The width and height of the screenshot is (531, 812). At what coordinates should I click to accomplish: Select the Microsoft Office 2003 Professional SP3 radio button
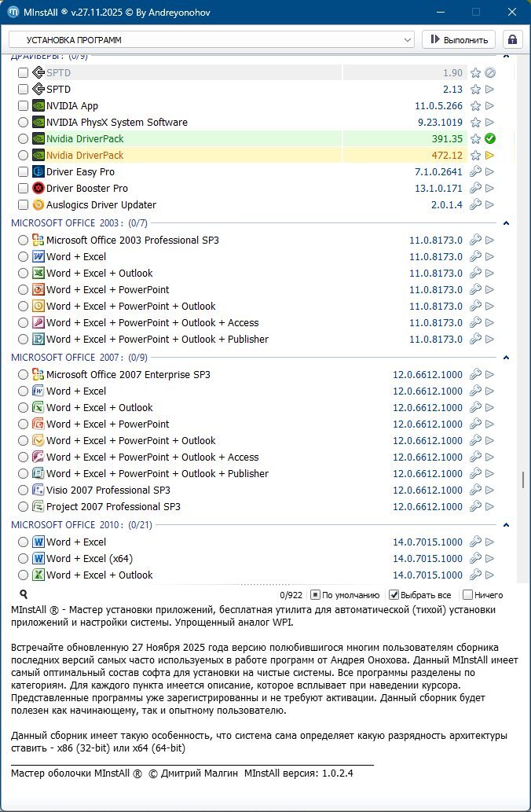tap(23, 241)
